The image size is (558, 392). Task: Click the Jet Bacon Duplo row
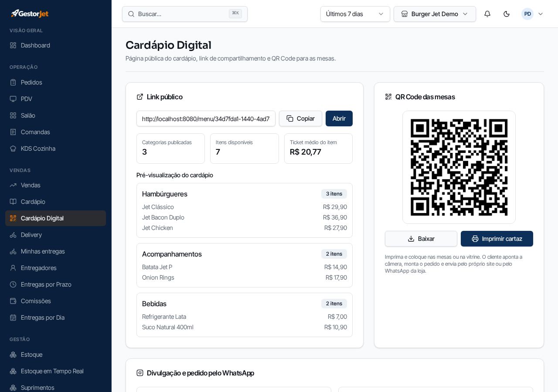(245, 217)
